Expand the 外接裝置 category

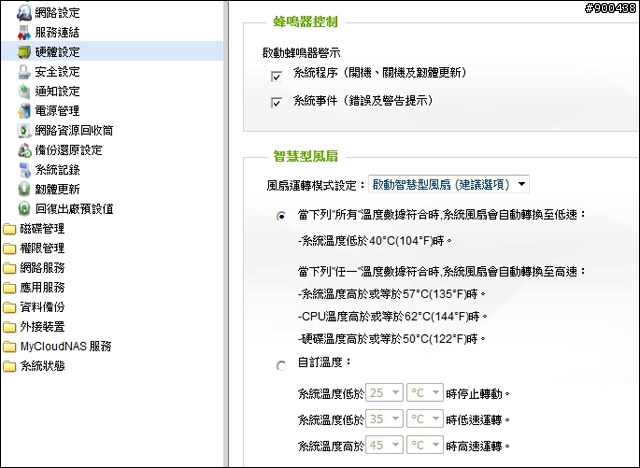click(x=42, y=327)
